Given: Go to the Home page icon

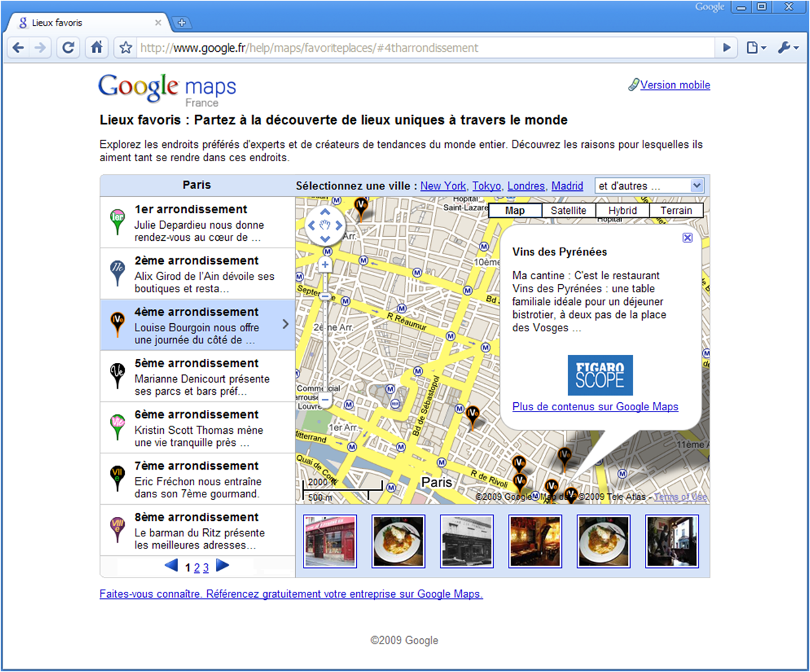Looking at the screenshot, I should (x=96, y=48).
